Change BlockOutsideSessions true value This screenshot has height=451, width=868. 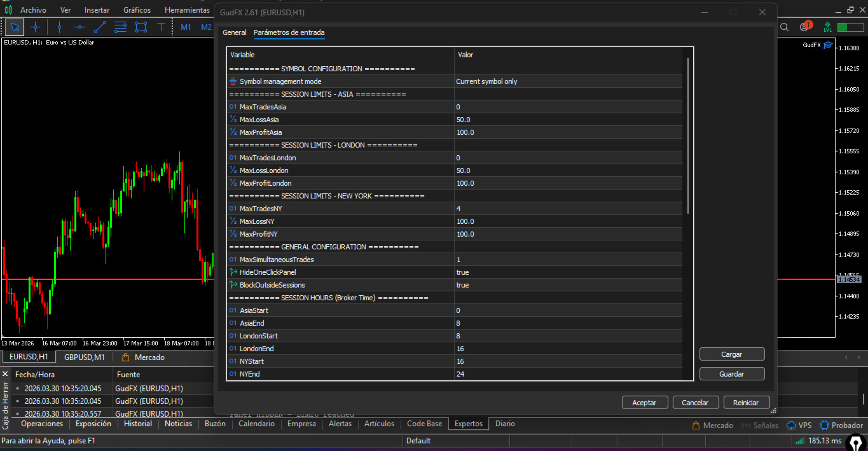(568, 285)
